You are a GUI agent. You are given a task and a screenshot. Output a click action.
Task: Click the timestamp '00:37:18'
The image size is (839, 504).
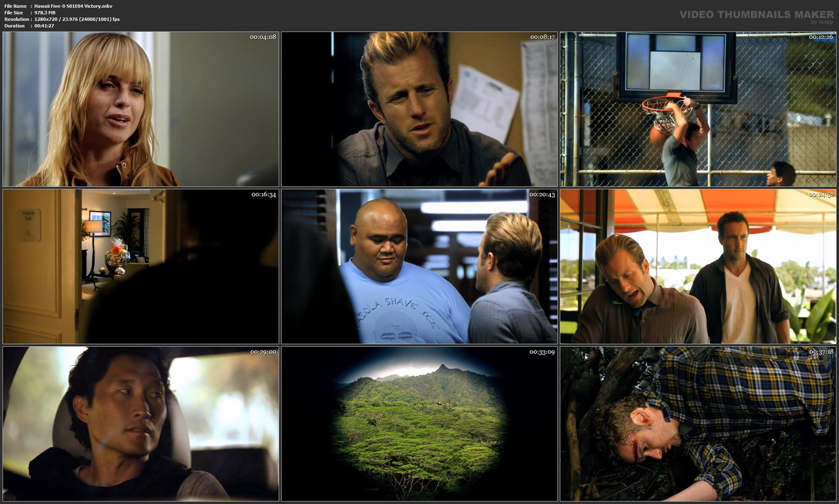(x=821, y=352)
